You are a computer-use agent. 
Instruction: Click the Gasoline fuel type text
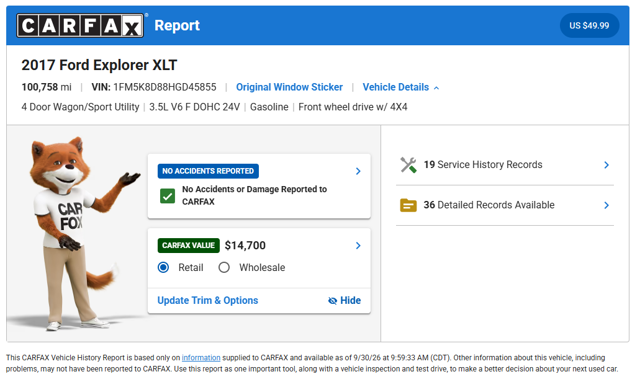(x=269, y=107)
